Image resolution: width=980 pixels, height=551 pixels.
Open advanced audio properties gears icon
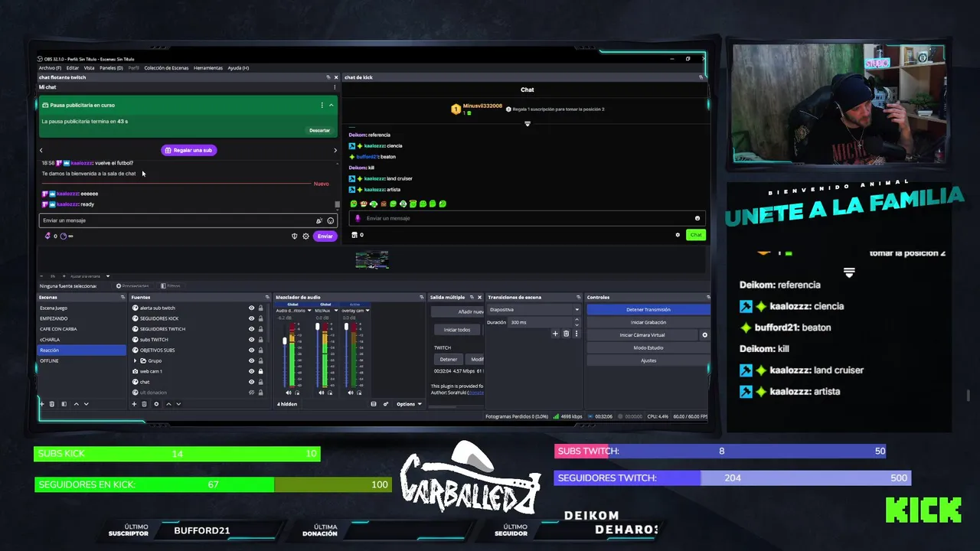(386, 404)
